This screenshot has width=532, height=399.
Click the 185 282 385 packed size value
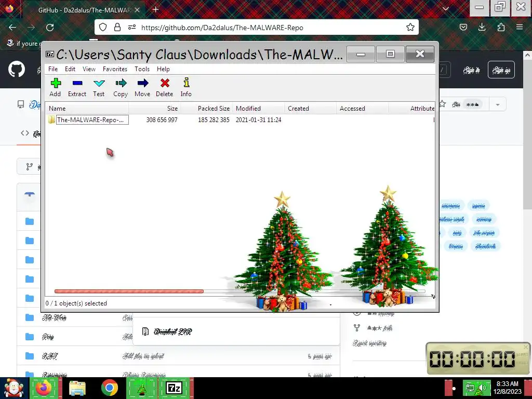pyautogui.click(x=214, y=120)
